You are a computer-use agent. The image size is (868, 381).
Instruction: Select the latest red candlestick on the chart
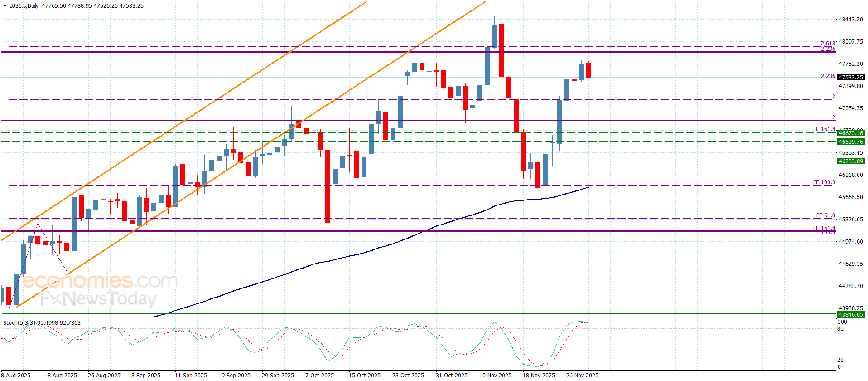pyautogui.click(x=588, y=70)
